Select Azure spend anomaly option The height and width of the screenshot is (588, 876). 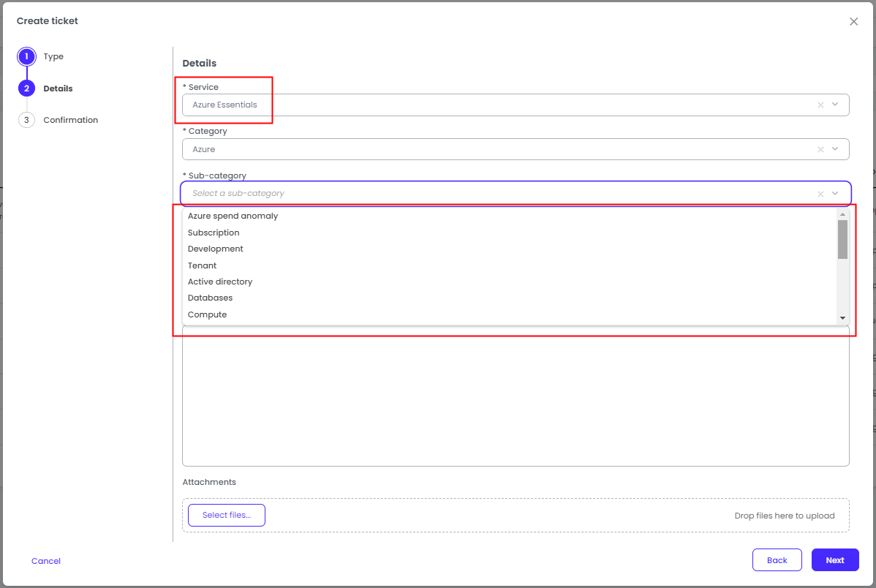pyautogui.click(x=233, y=216)
